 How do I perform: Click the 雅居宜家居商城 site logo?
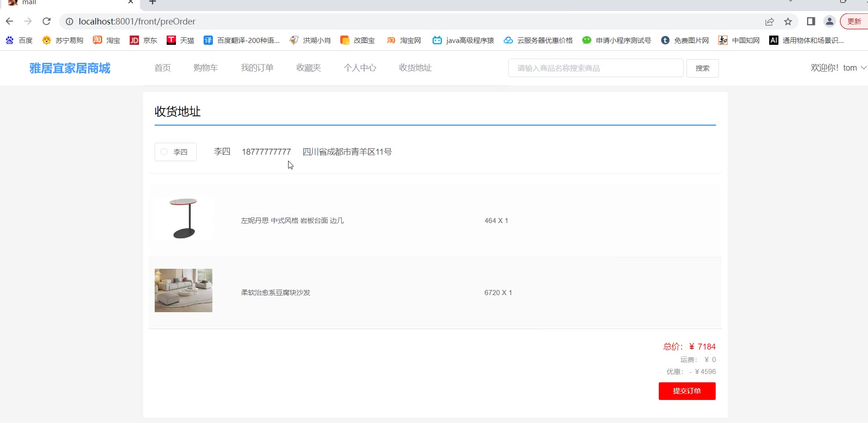[x=70, y=68]
